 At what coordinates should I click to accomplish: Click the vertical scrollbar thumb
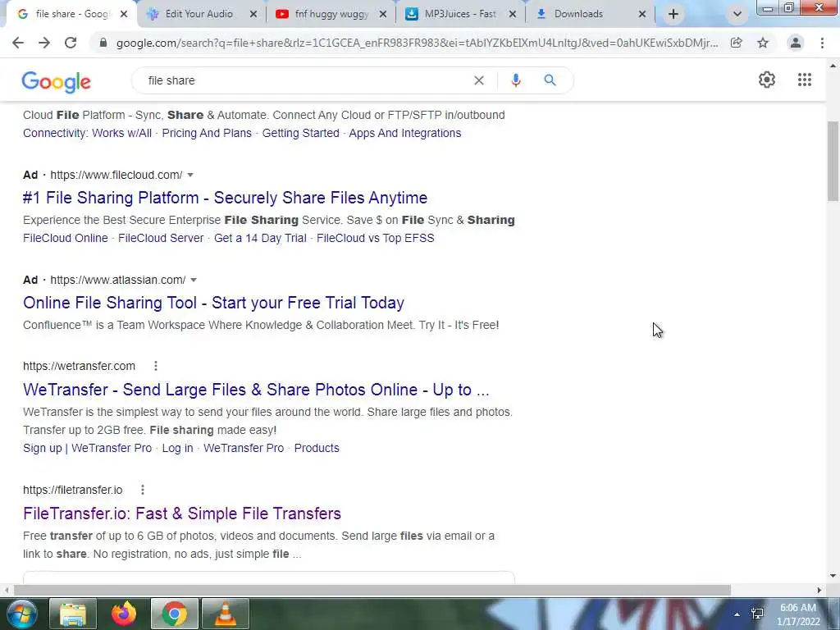click(833, 161)
